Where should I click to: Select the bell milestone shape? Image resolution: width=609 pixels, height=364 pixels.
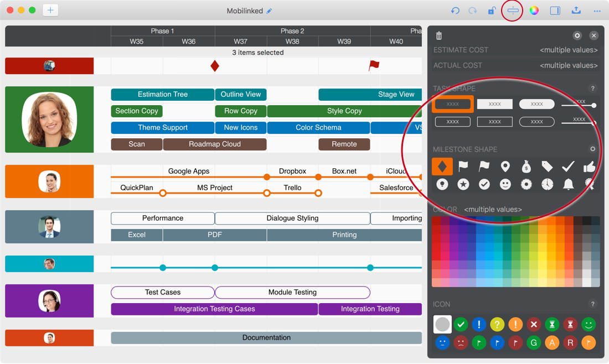pyautogui.click(x=568, y=184)
